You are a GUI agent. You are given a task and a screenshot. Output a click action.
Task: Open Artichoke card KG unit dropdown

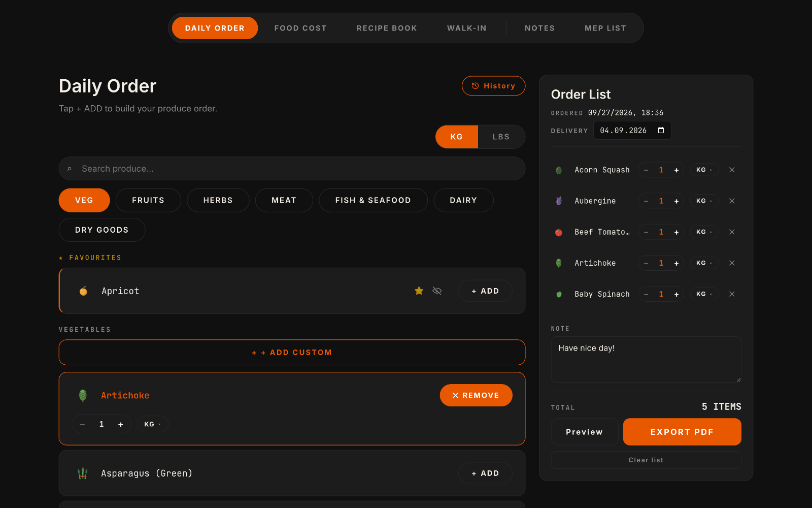pos(152,424)
